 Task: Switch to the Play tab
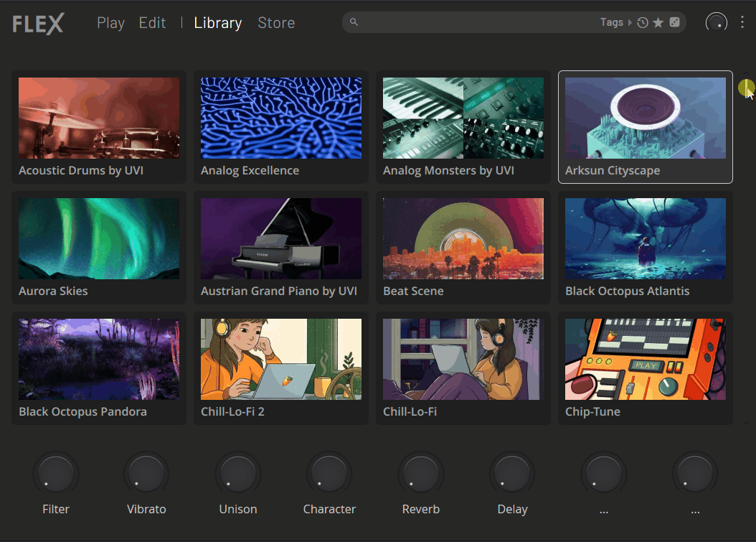point(111,23)
